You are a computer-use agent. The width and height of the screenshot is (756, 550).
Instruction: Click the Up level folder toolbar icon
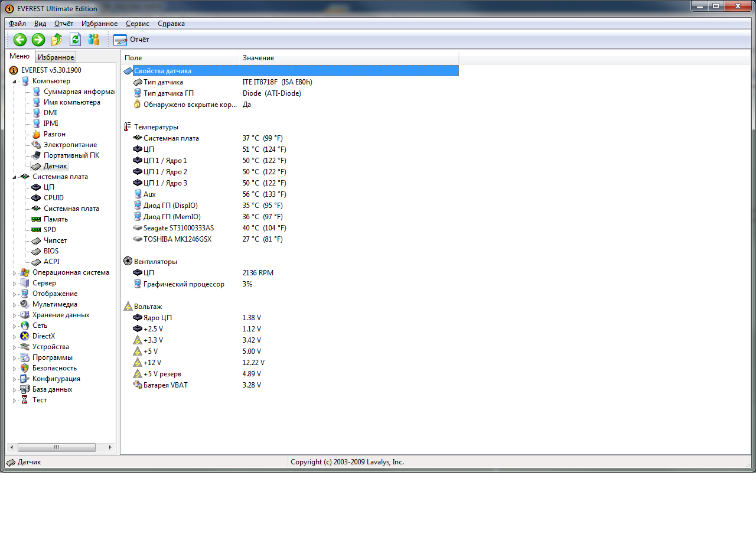point(57,40)
